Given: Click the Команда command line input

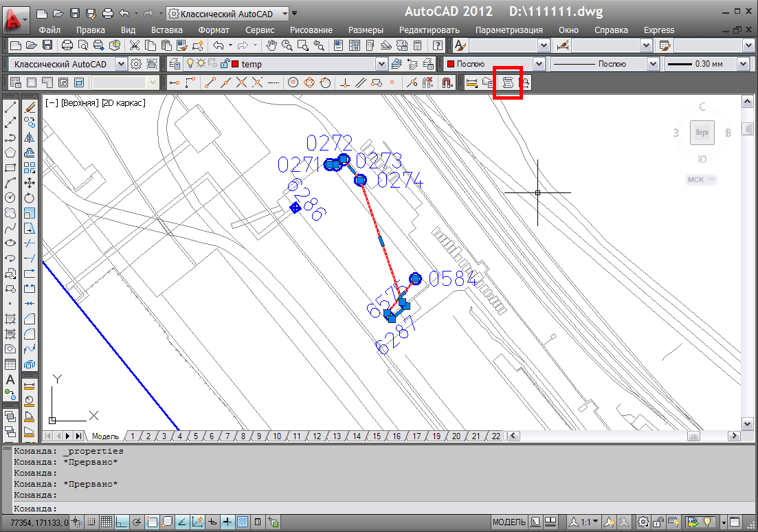Looking at the screenshot, I should (x=378, y=509).
